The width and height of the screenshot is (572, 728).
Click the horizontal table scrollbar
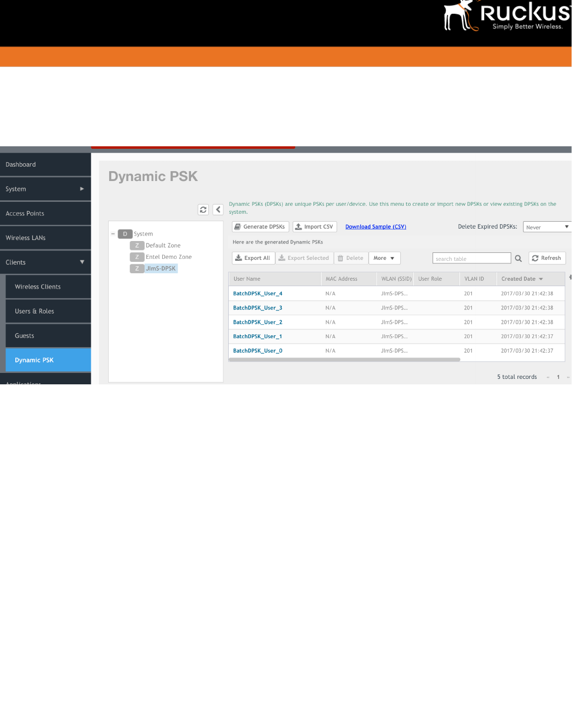(x=344, y=360)
